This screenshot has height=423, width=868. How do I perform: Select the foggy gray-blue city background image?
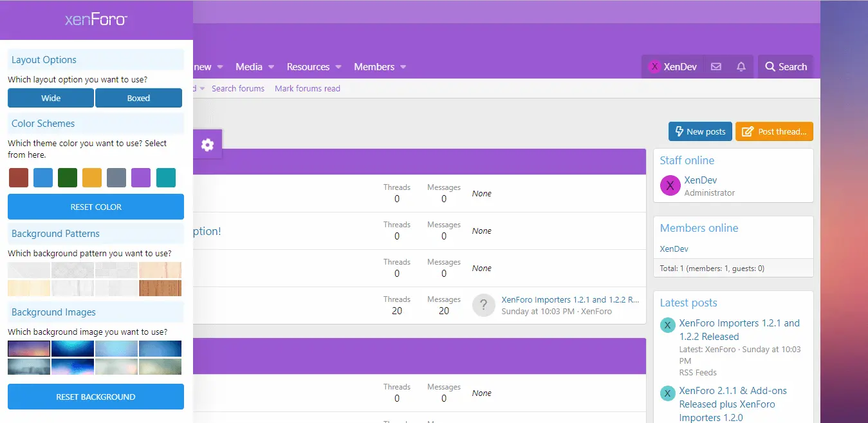29,366
